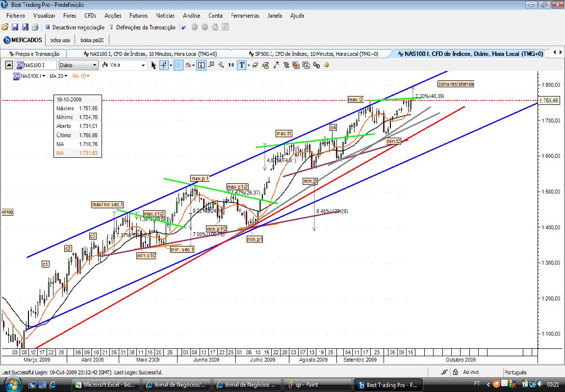Click the tab scroll right arrow

(560, 52)
